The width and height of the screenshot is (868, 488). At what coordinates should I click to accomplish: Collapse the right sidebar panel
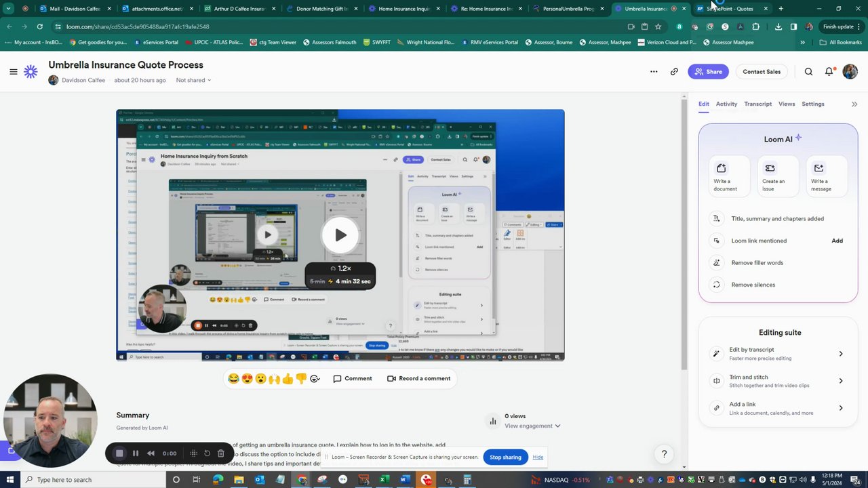(x=854, y=104)
